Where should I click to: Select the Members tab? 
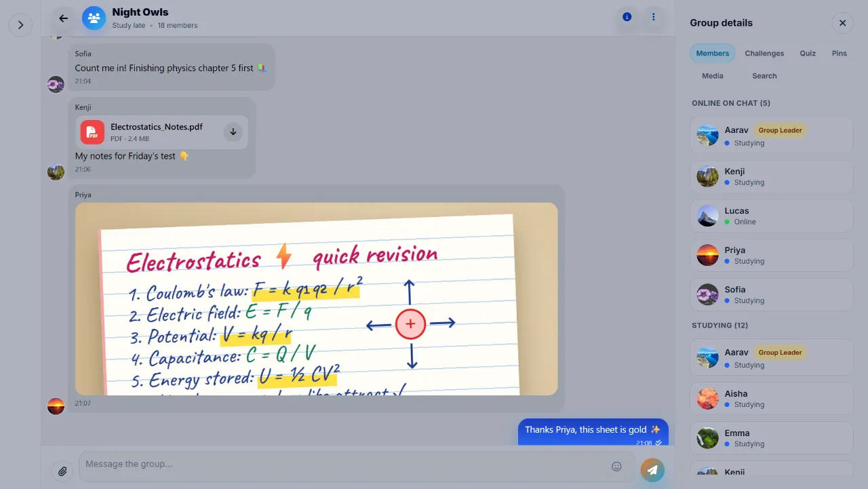(713, 54)
